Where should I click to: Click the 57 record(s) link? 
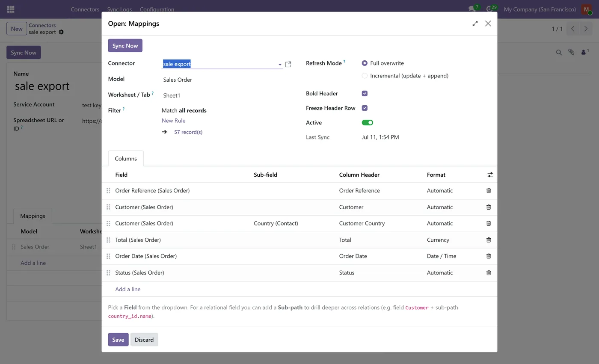tap(188, 132)
